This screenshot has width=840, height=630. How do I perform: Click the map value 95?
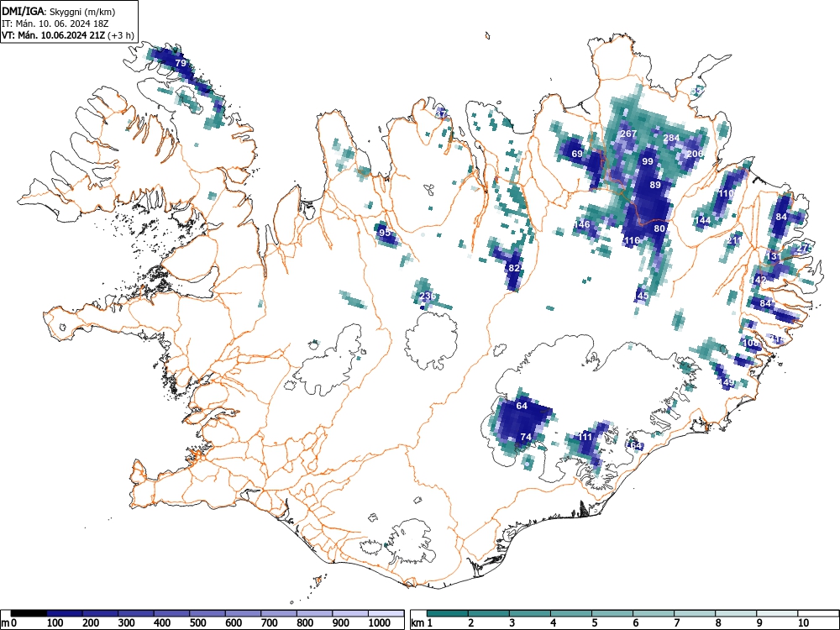tap(385, 233)
